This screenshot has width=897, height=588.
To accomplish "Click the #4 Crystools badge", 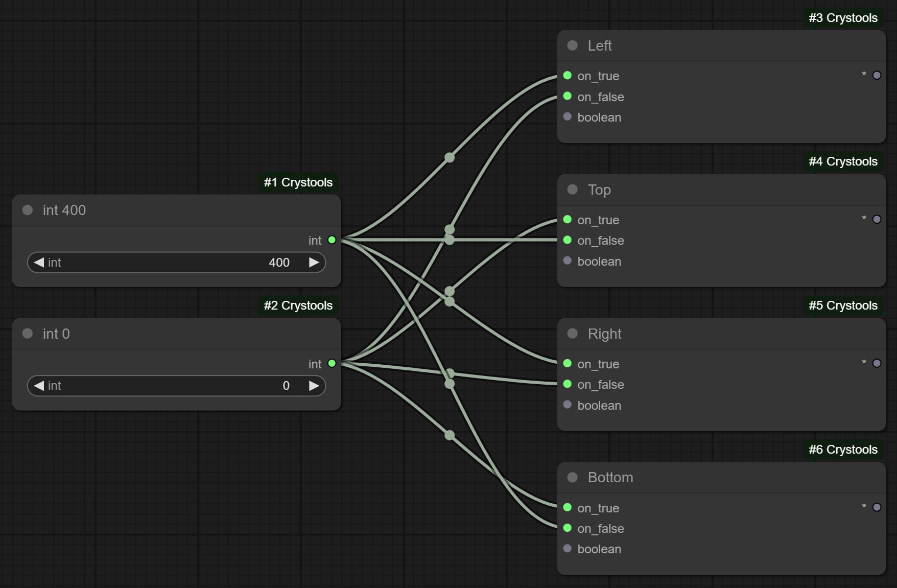I will point(843,161).
